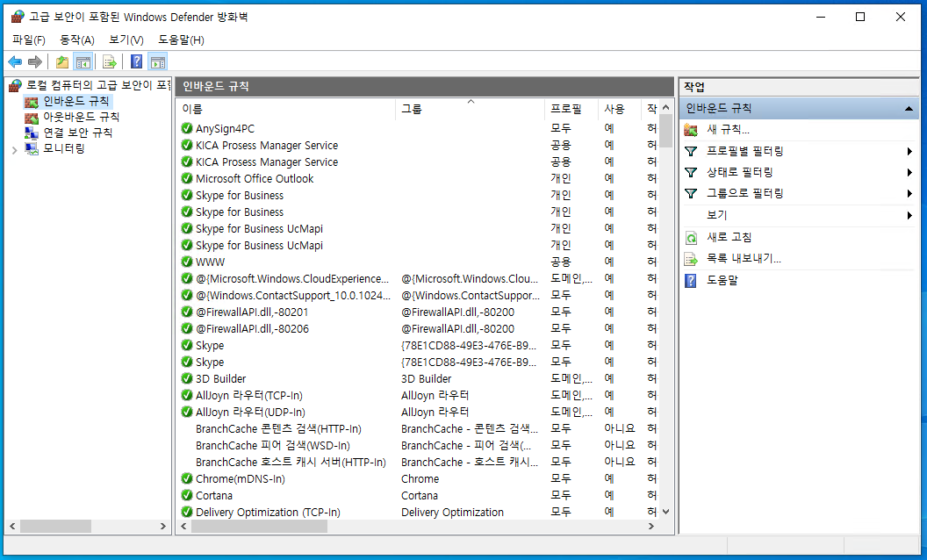The height and width of the screenshot is (560, 927).
Task: Select the @FirewallAPI.dll,-80201 rule
Action: point(252,312)
